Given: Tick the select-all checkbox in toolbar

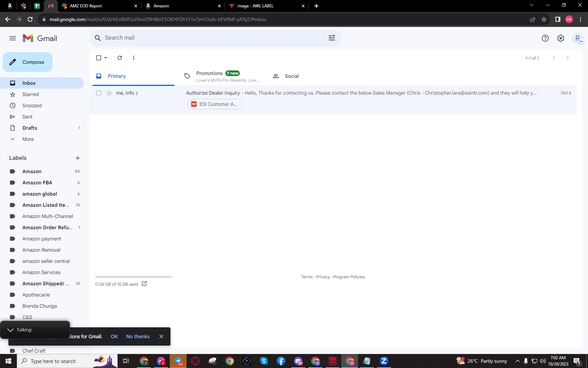Looking at the screenshot, I should tap(99, 58).
